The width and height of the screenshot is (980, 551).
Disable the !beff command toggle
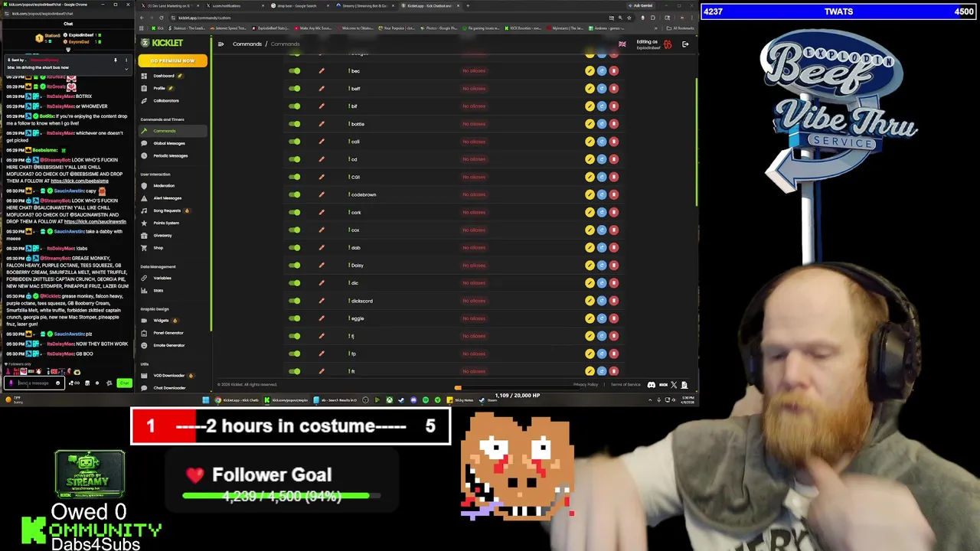294,88
